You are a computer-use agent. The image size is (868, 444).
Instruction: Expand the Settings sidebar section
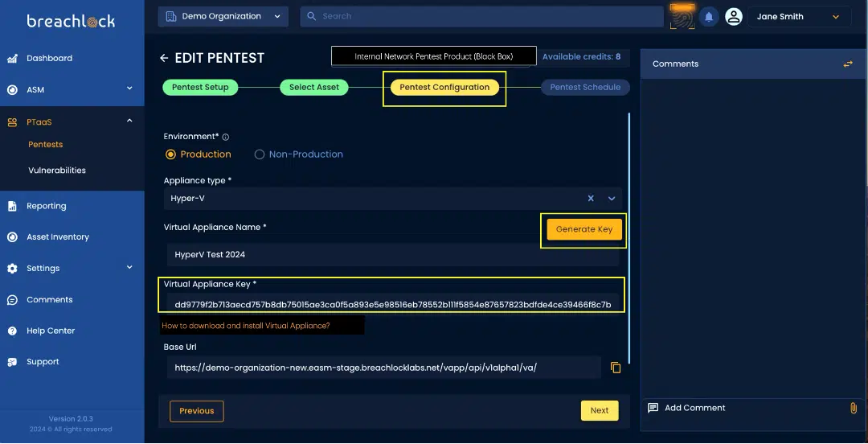point(129,267)
